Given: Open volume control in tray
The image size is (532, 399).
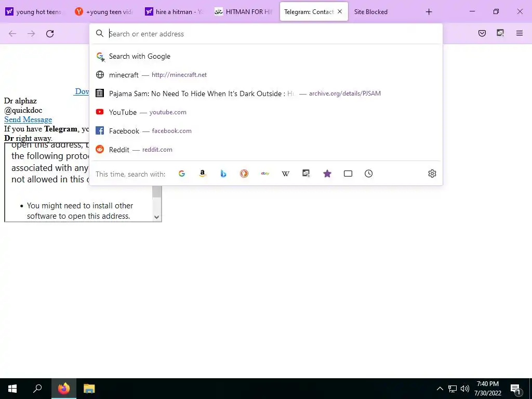Looking at the screenshot, I should 465,389.
